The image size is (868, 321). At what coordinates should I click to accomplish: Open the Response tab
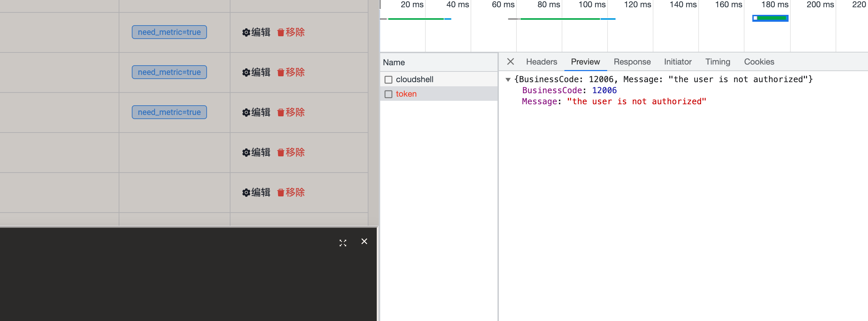[632, 61]
